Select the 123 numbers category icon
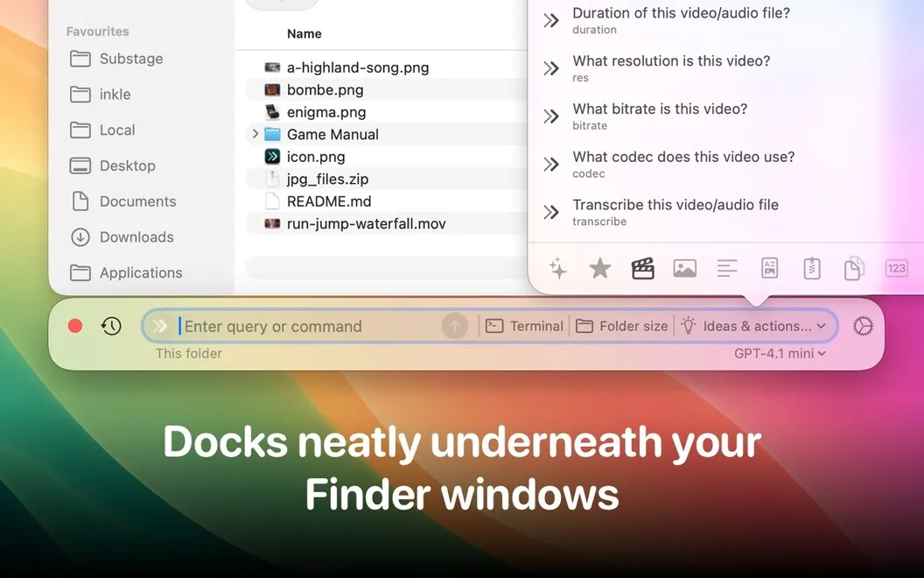924x578 pixels. [896, 268]
